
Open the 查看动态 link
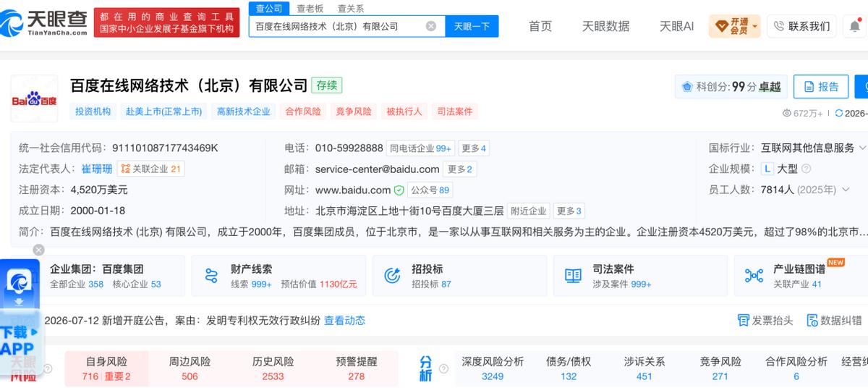point(344,321)
